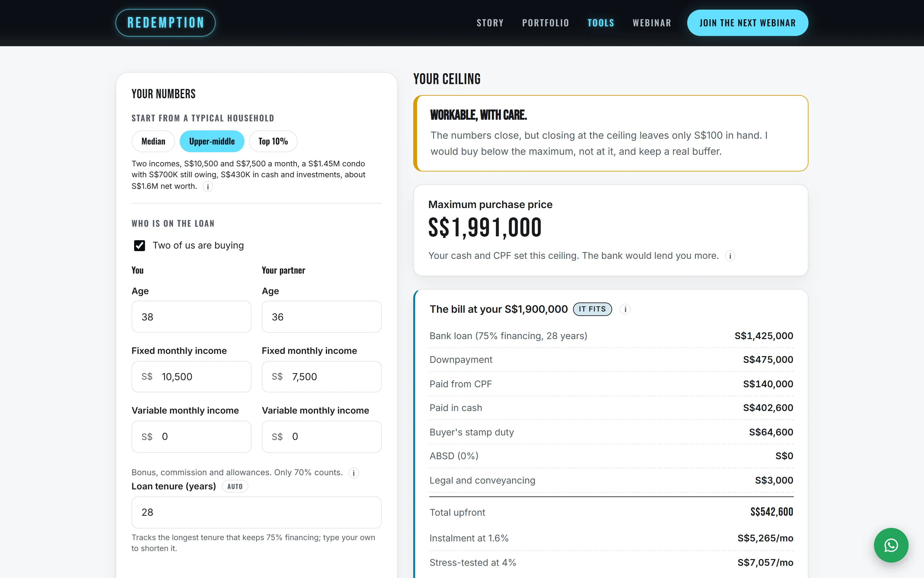Viewport: 924px width, 578px height.
Task: Click the S$1,991,000 maximum purchase price
Action: tap(485, 227)
